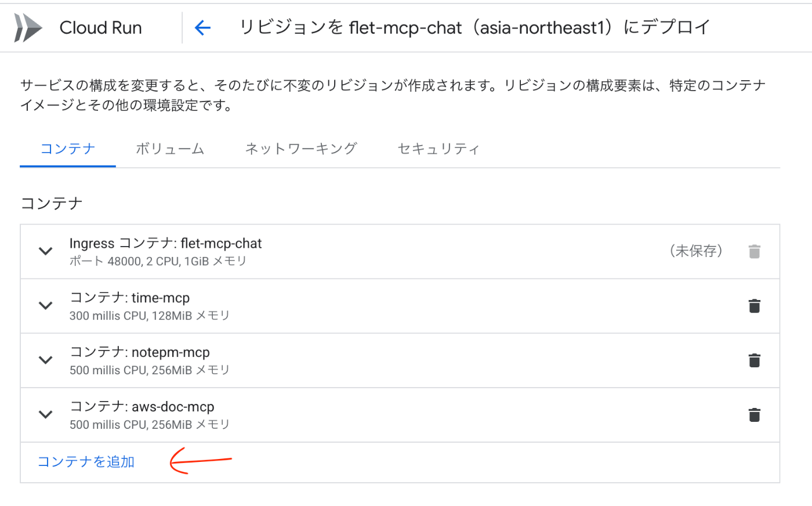Click the Cloud Run product title
The height and width of the screenshot is (506, 812).
click(x=101, y=28)
